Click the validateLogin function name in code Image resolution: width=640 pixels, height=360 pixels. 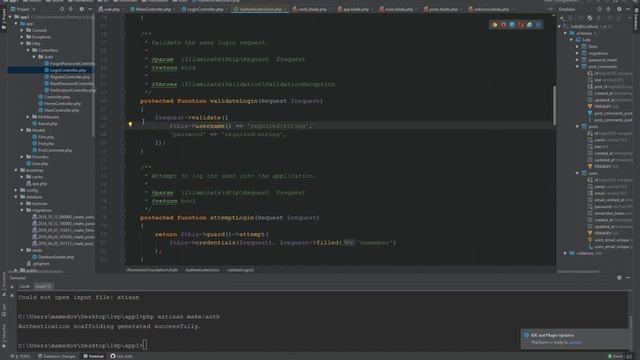pyautogui.click(x=233, y=101)
